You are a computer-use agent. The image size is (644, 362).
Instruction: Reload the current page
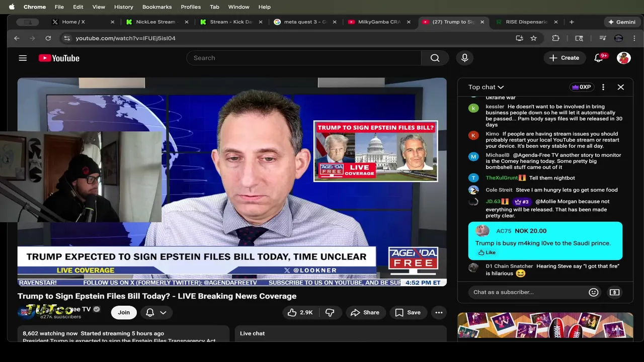48,38
